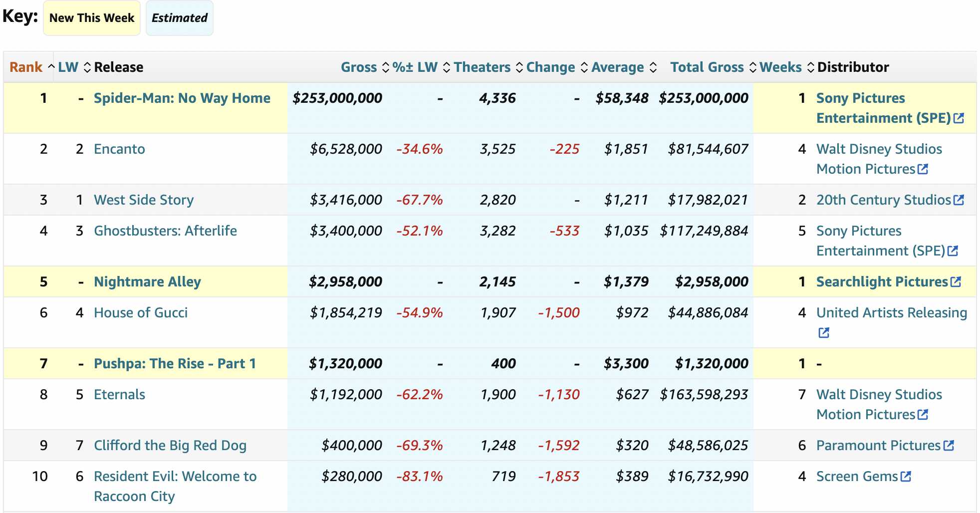The height and width of the screenshot is (513, 980).
Task: Open the West Side Story link
Action: pos(144,200)
